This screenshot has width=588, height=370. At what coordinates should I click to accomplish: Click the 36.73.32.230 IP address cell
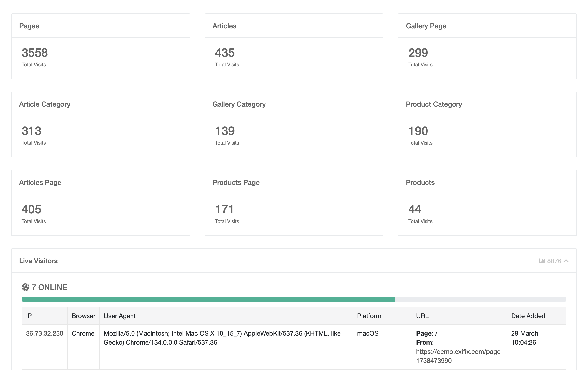[44, 333]
